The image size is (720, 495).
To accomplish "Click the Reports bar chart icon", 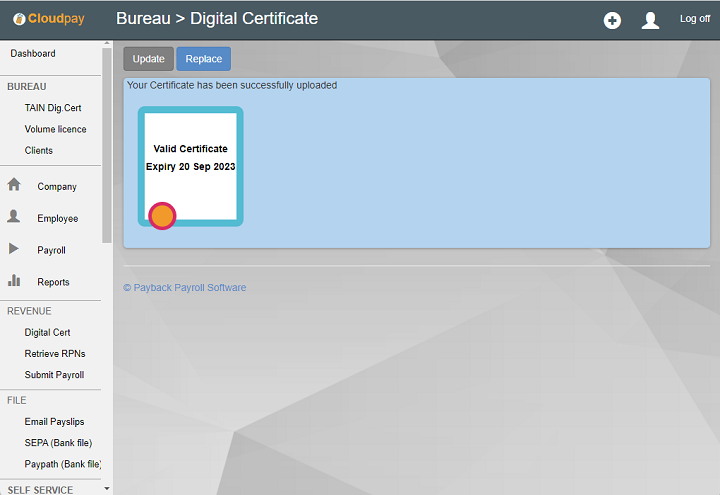I will pos(14,281).
